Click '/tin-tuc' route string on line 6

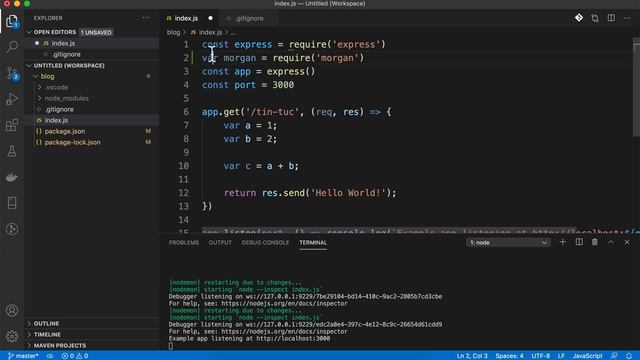tap(272, 112)
